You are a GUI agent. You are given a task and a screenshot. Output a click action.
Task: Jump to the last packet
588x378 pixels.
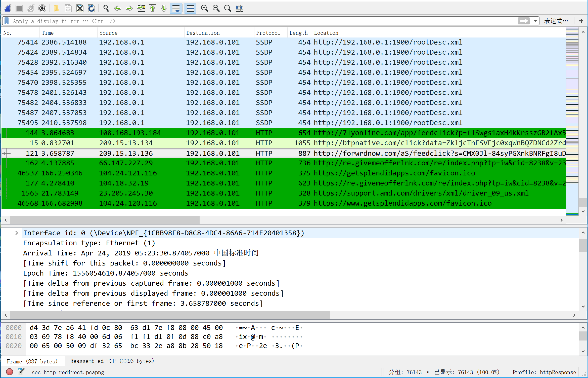tap(164, 8)
